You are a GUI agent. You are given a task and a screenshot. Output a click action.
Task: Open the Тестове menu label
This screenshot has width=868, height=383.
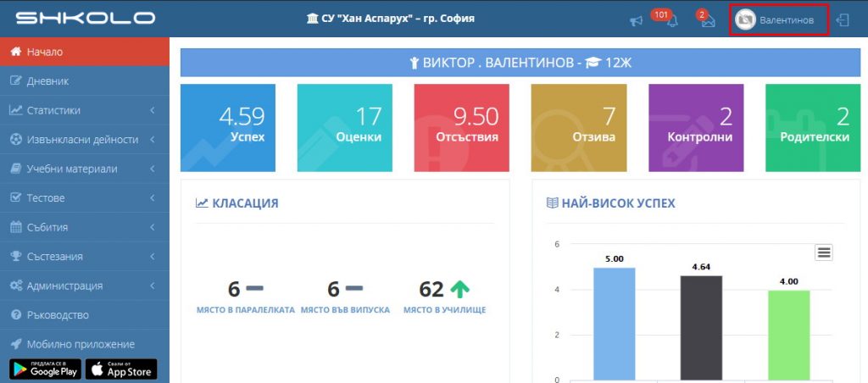pos(46,198)
